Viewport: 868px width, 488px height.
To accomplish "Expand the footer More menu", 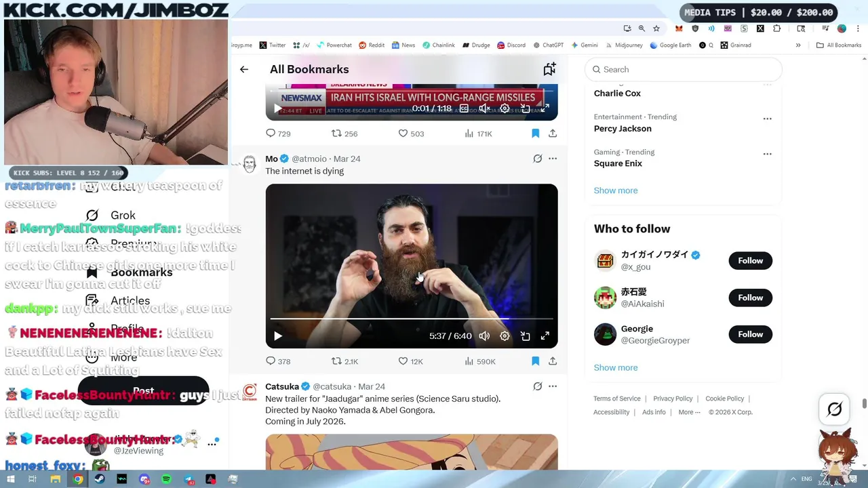I will click(x=689, y=412).
